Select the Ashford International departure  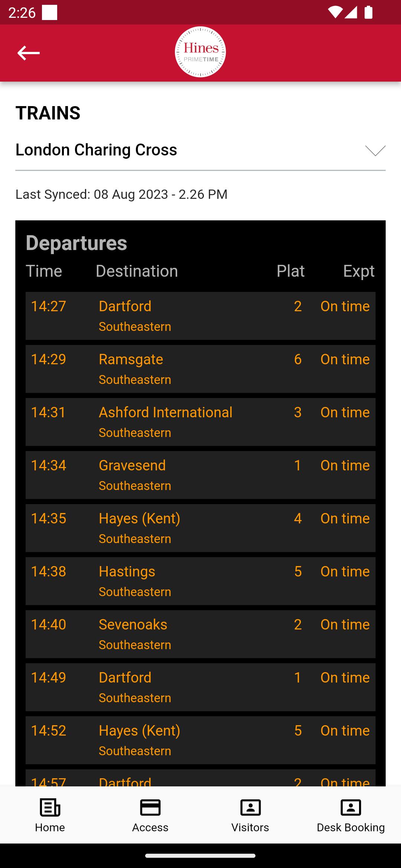point(200,422)
